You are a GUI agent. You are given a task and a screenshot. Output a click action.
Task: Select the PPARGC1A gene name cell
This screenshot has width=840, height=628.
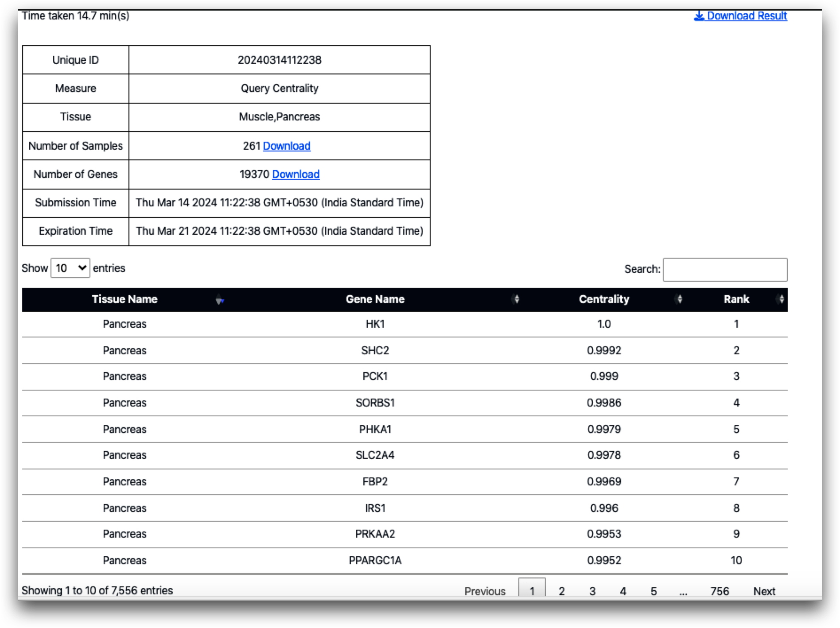point(375,560)
